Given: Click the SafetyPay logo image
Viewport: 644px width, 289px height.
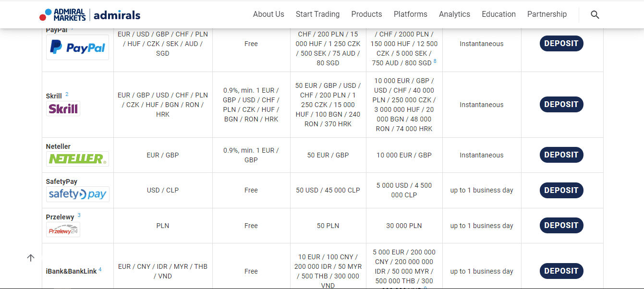Looking at the screenshot, I should coord(78,194).
